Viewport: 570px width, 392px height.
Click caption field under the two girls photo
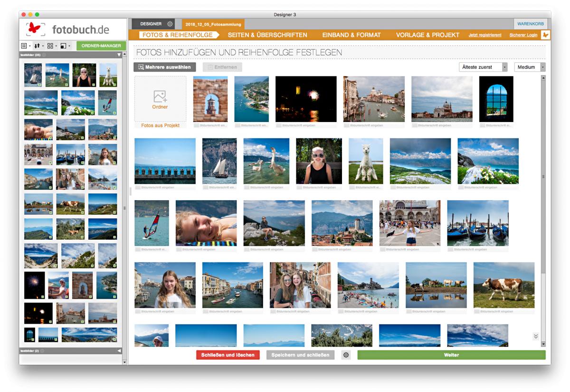[300, 311]
